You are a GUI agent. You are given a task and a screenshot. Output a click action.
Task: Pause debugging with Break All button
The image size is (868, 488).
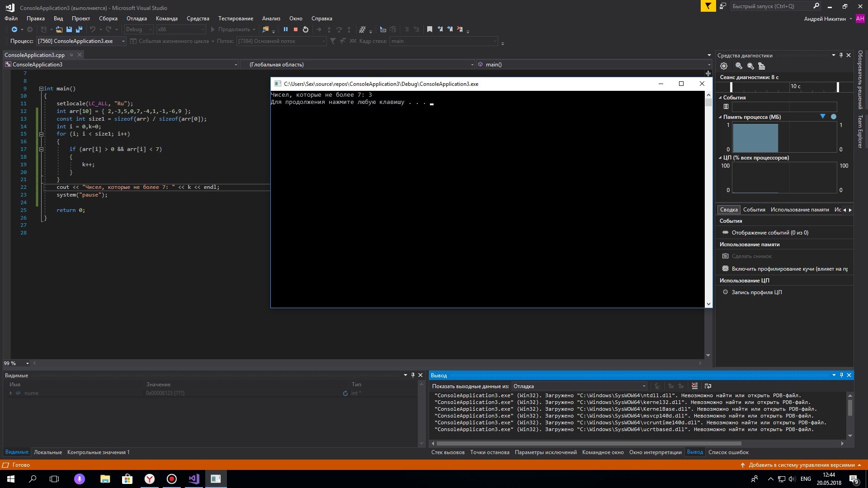tap(285, 29)
